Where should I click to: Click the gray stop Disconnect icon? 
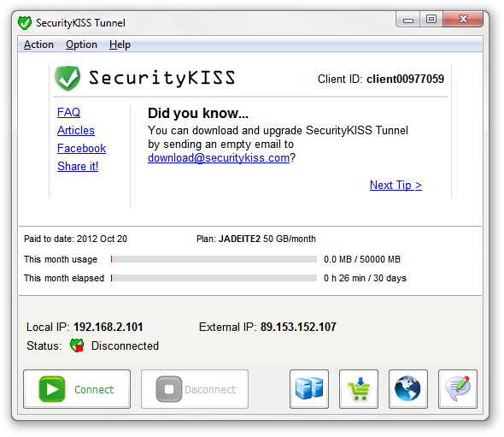(169, 389)
